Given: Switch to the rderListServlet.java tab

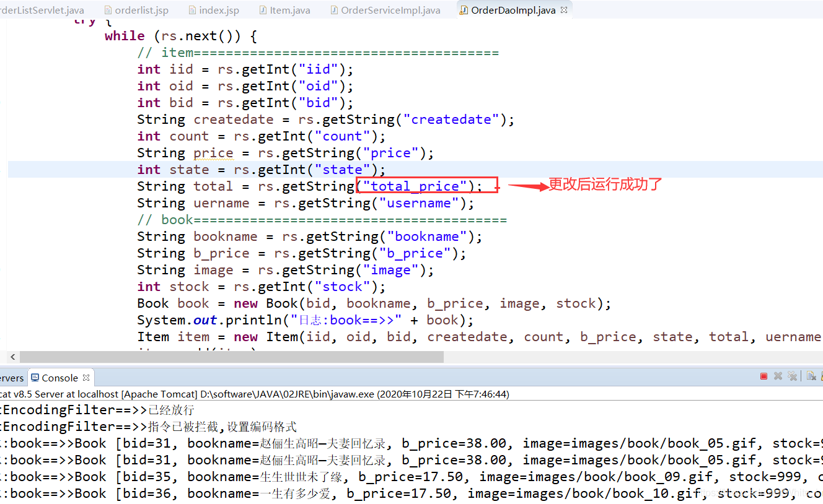Looking at the screenshot, I should click(x=40, y=9).
